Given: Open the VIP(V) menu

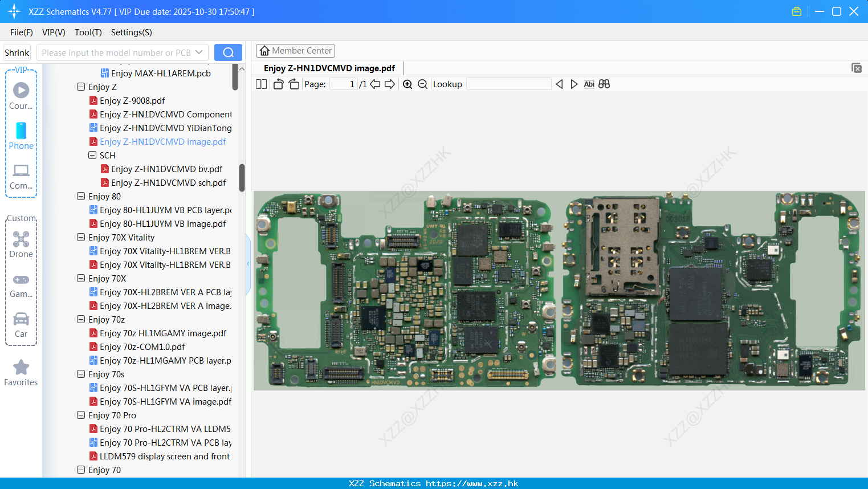Looking at the screenshot, I should tap(54, 32).
